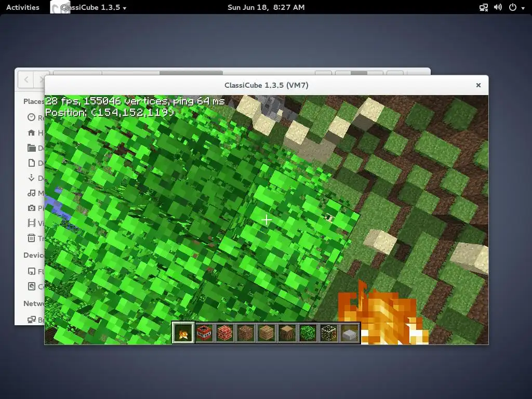Close the ClassiCube 1.3.5 (VM7) window
Image resolution: width=532 pixels, height=399 pixels.
[x=478, y=85]
